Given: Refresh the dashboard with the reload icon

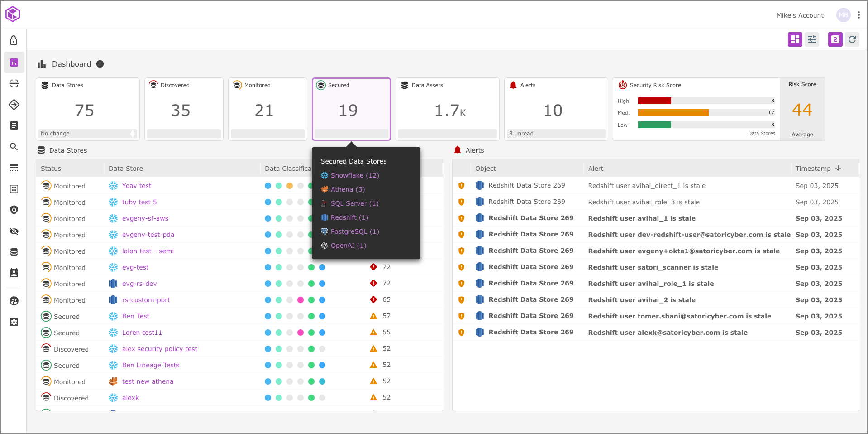Looking at the screenshot, I should pyautogui.click(x=852, y=39).
